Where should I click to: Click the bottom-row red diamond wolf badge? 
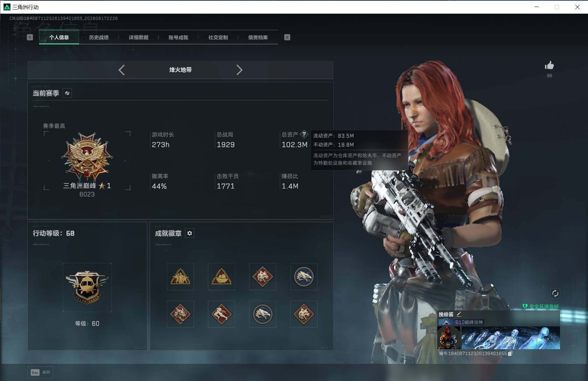click(x=304, y=314)
